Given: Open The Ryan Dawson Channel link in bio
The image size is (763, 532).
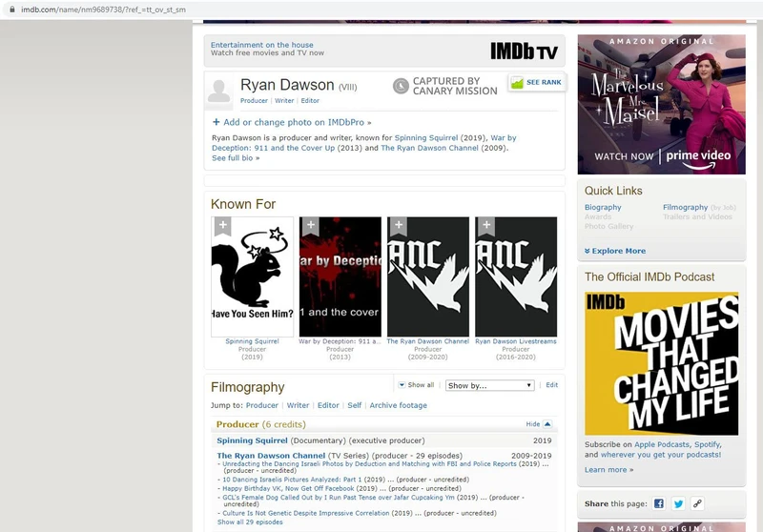Looking at the screenshot, I should pyautogui.click(x=430, y=148).
